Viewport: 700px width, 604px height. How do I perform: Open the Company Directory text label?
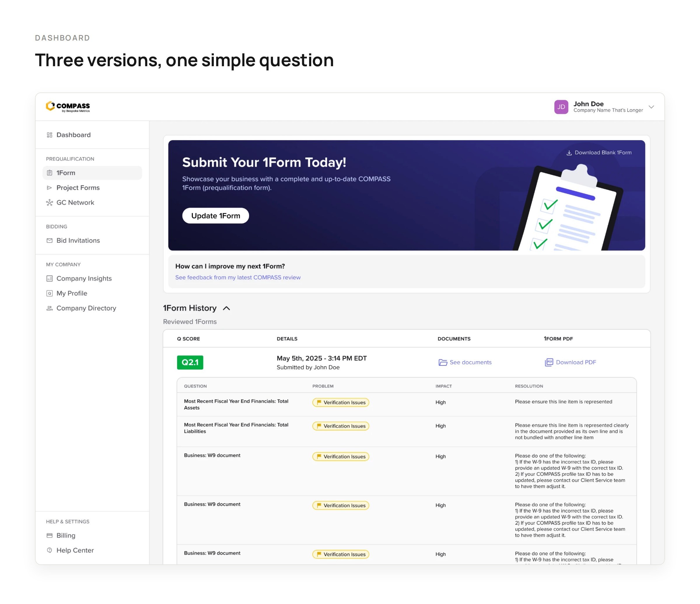coord(86,308)
